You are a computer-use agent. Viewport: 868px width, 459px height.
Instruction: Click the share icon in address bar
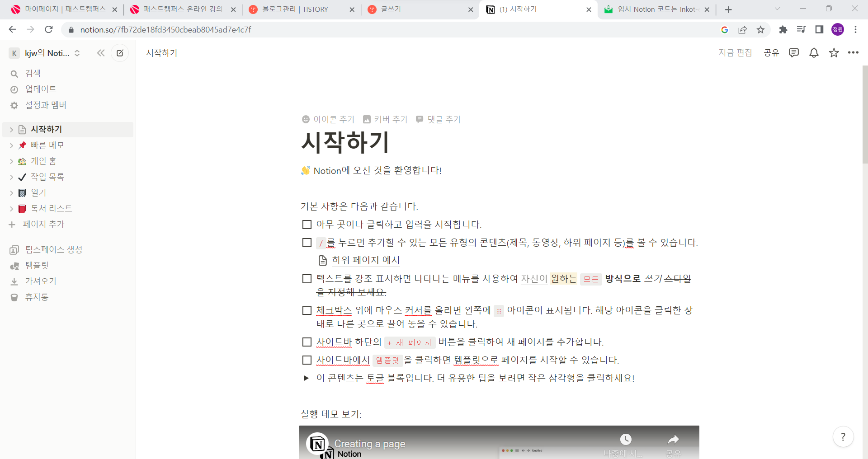(x=742, y=29)
